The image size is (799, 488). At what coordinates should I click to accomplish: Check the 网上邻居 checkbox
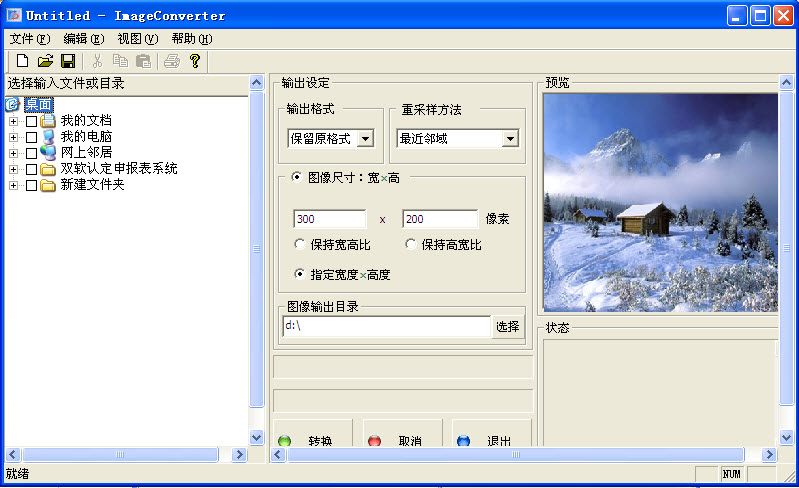pyautogui.click(x=32, y=153)
